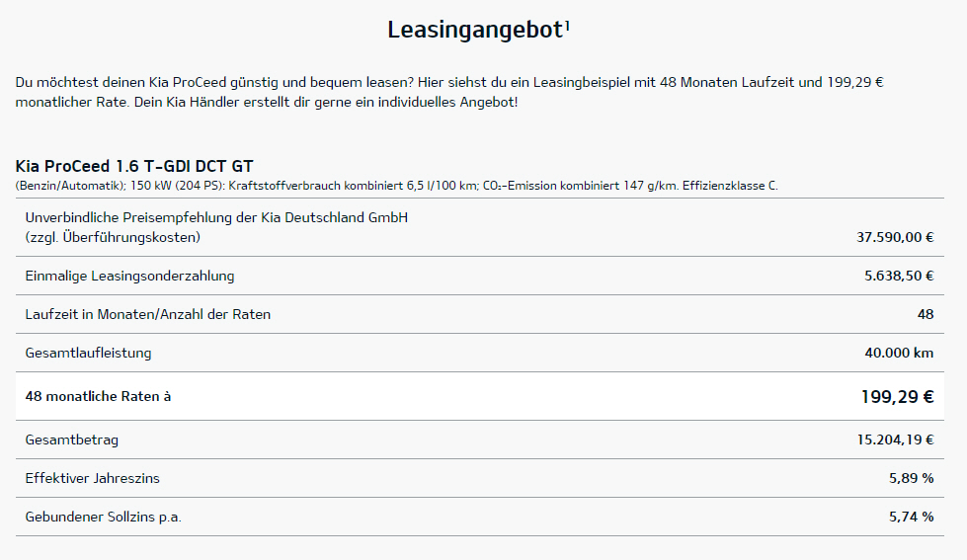
Task: Click the Einmalige Leasingsonderzahlung label
Action: pyautogui.click(x=129, y=276)
